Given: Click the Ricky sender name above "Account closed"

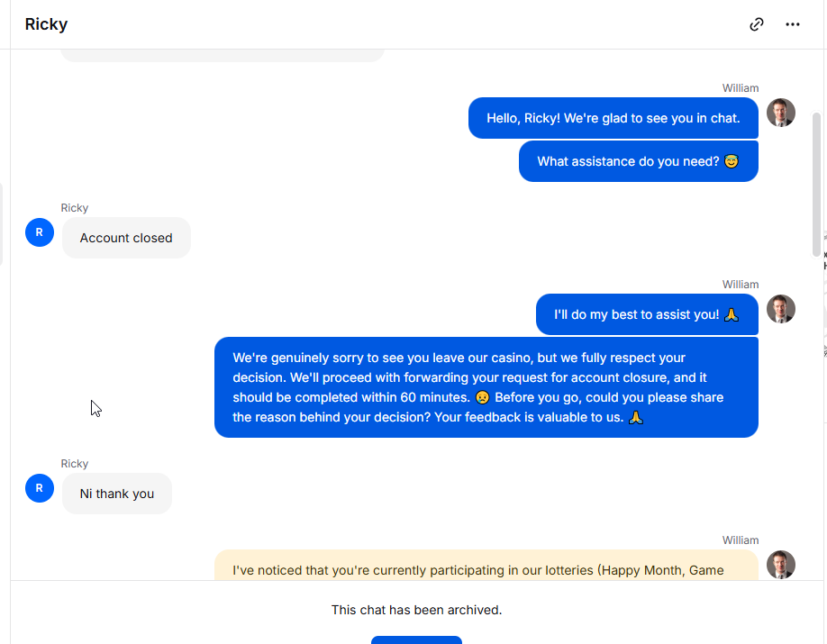Looking at the screenshot, I should (75, 208).
